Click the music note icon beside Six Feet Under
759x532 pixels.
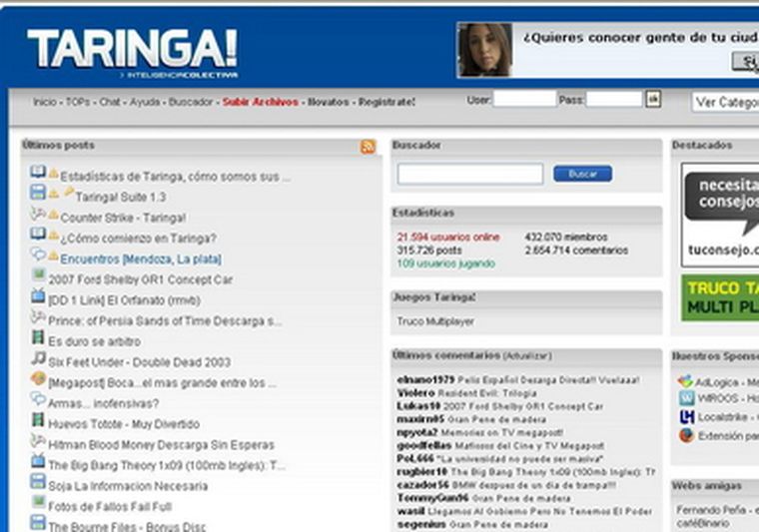click(38, 358)
